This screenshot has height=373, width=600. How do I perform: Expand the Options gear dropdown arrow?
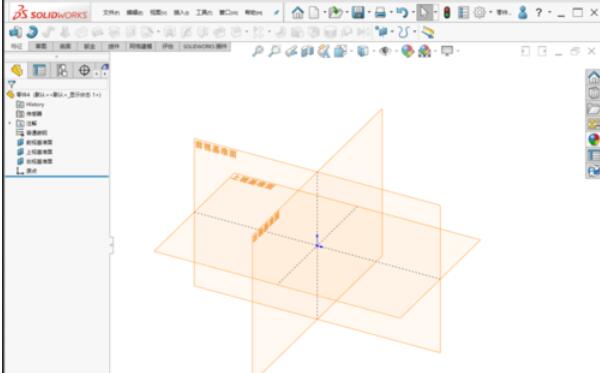tap(490, 13)
